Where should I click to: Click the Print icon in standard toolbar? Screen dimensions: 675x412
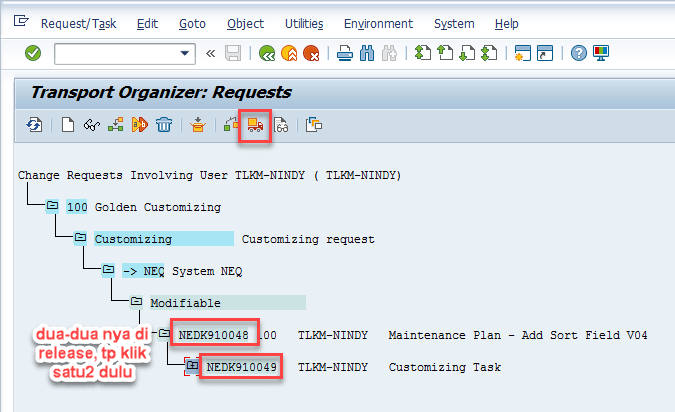[344, 53]
